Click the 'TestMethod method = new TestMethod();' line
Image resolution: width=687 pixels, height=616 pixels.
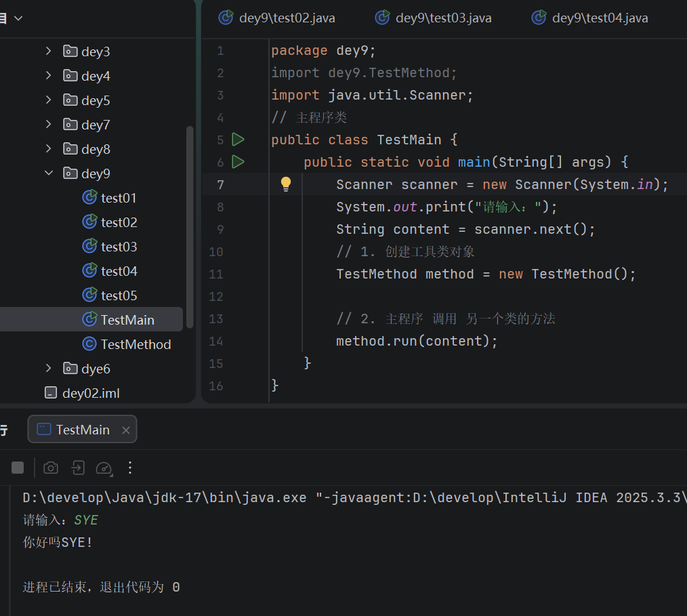click(x=486, y=274)
